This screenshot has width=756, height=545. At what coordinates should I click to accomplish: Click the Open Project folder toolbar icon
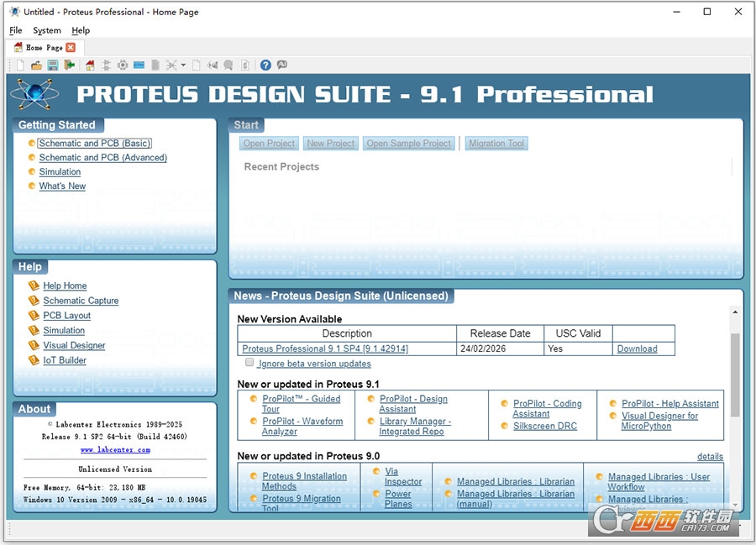[37, 65]
